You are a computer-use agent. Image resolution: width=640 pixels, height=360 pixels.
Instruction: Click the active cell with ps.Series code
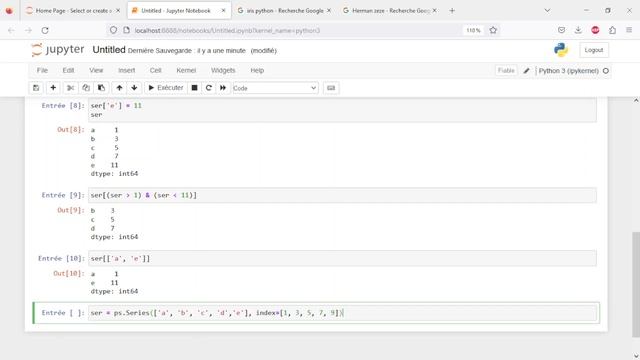coord(342,313)
